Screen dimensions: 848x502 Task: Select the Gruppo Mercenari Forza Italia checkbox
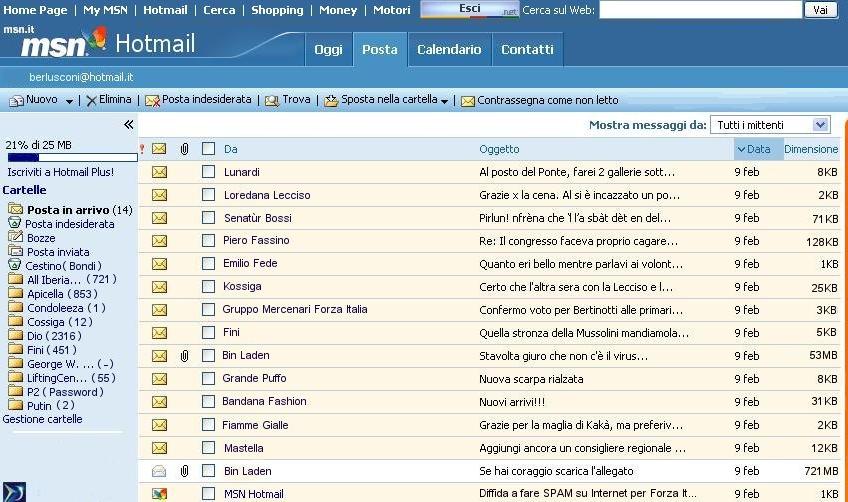click(x=208, y=309)
